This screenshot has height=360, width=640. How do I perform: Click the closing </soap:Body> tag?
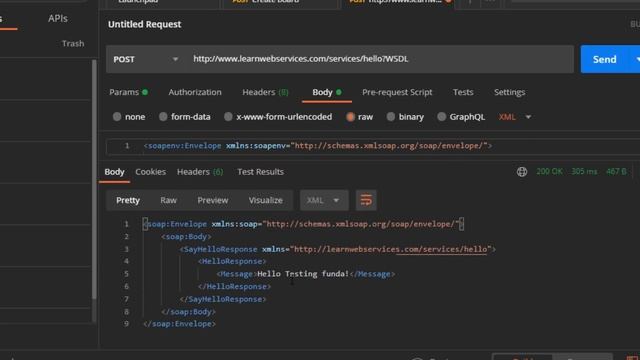click(188, 312)
